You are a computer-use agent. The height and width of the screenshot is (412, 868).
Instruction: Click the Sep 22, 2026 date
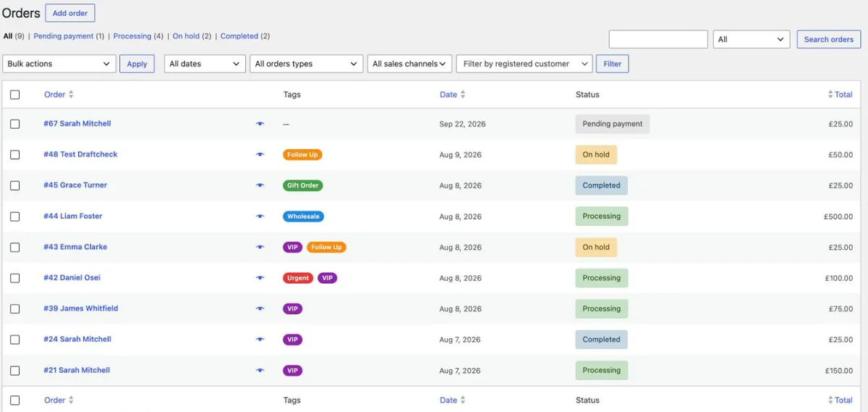pyautogui.click(x=462, y=124)
